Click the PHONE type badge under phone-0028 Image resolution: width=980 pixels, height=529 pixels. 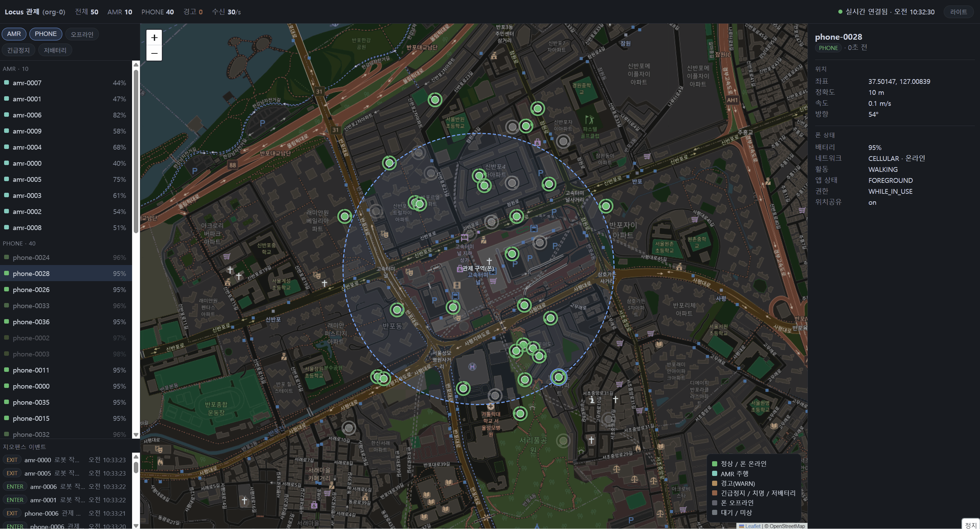click(828, 48)
